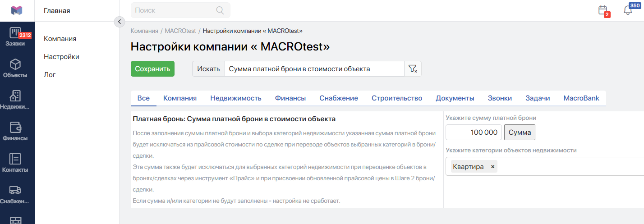Click the Платная бронь setting title

click(234, 119)
